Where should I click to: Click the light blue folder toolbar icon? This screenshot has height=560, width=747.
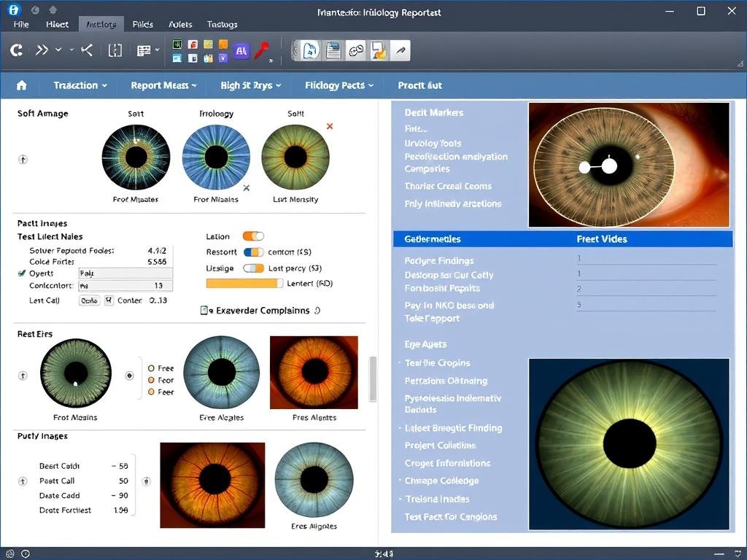pyautogui.click(x=177, y=58)
